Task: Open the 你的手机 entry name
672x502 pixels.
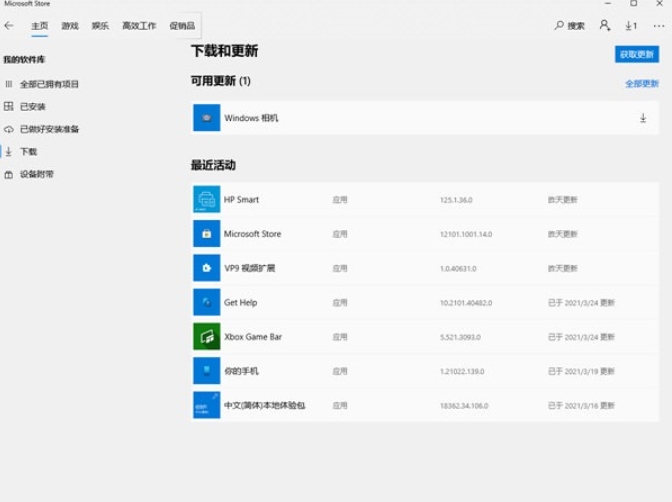Action: [x=241, y=371]
